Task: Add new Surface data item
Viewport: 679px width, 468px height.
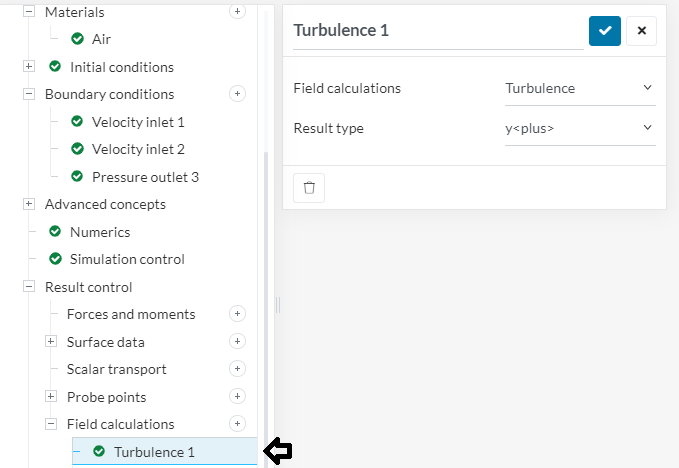Action: pos(237,342)
